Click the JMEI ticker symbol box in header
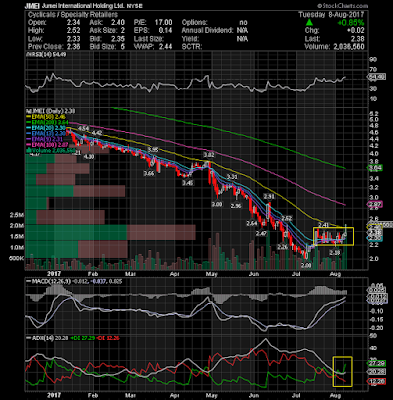 point(32,6)
